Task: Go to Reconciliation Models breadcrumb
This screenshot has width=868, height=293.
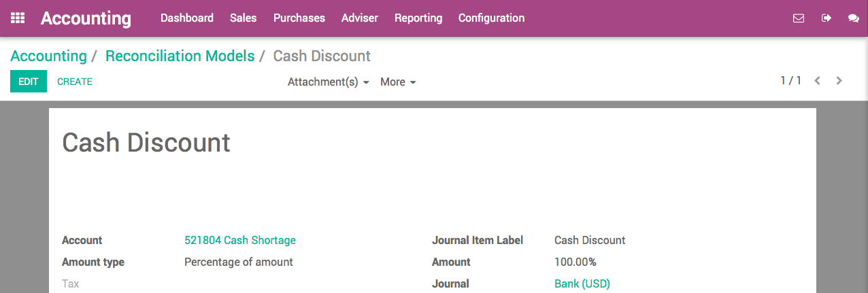Action: tap(180, 56)
